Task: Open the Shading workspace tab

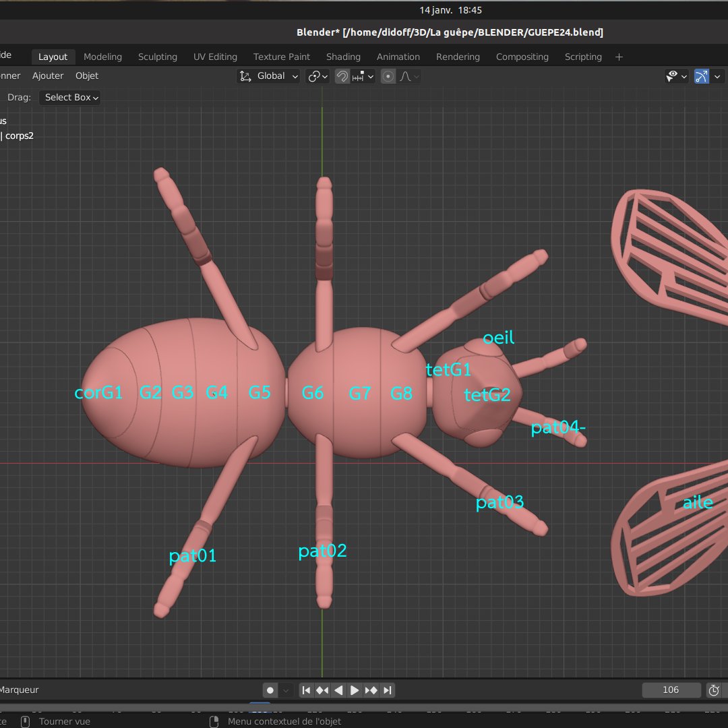Action: [343, 57]
